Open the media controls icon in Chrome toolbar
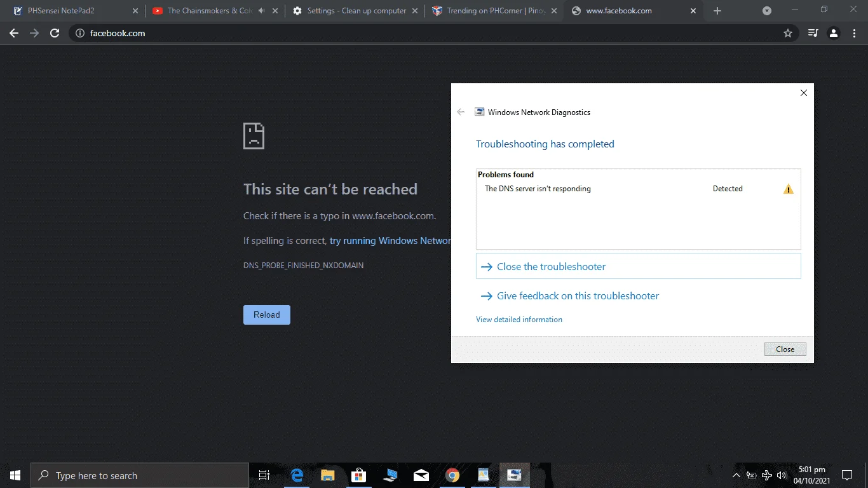Screen dimensions: 868x488 [x=813, y=33]
